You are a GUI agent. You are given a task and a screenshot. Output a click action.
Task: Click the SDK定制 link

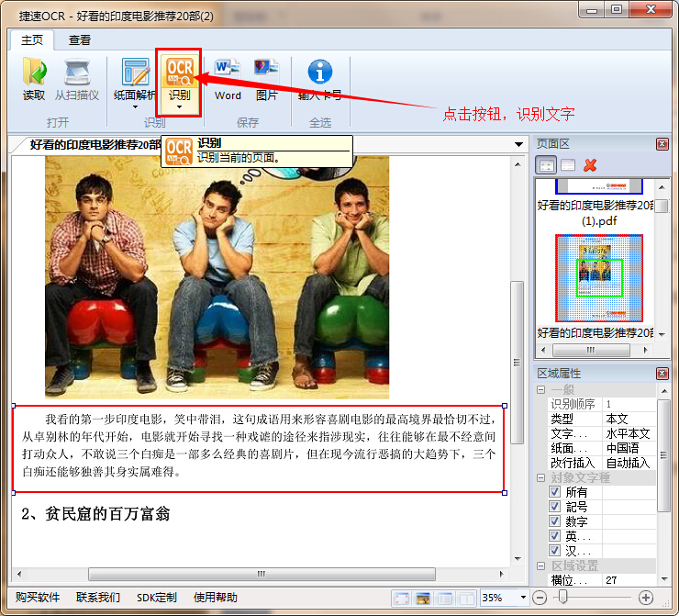pyautogui.click(x=157, y=598)
